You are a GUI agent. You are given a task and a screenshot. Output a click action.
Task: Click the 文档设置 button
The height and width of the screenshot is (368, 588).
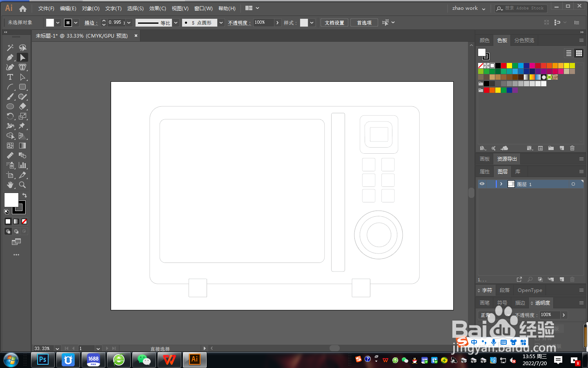coord(334,23)
